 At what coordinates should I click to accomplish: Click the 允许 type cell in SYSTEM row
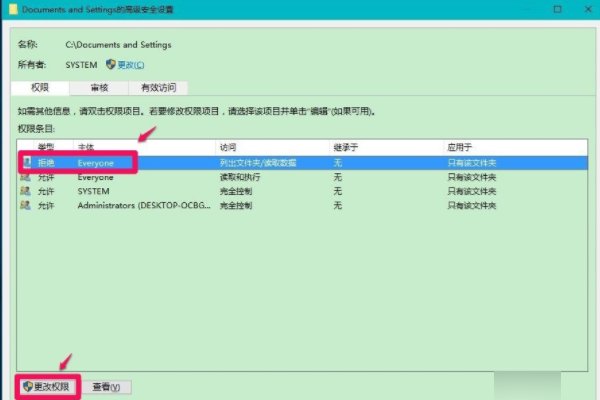[x=46, y=191]
